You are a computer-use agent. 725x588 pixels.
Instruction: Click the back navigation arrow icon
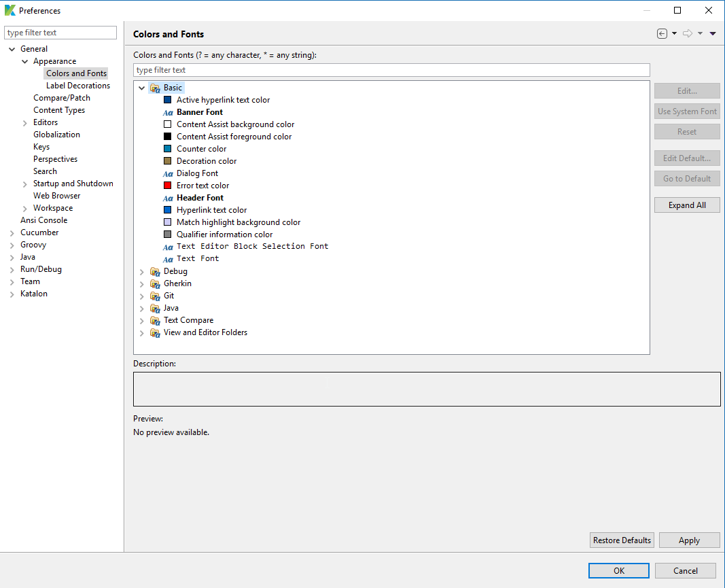pos(662,34)
